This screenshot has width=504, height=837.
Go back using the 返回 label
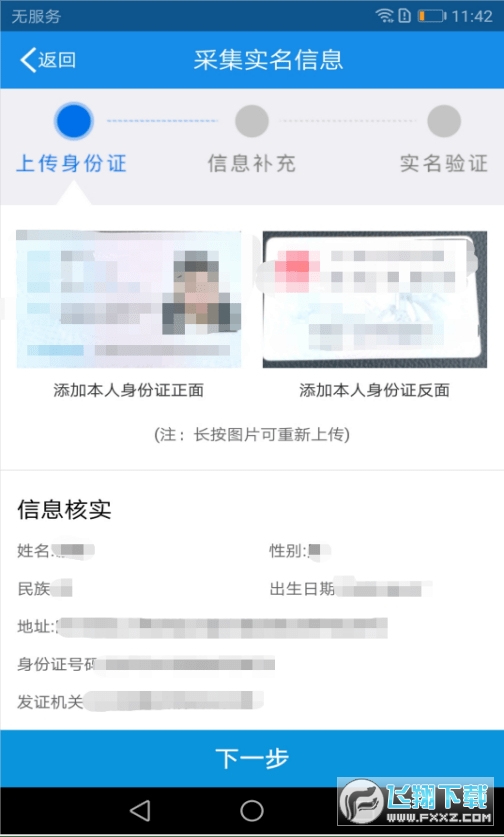pyautogui.click(x=57, y=60)
